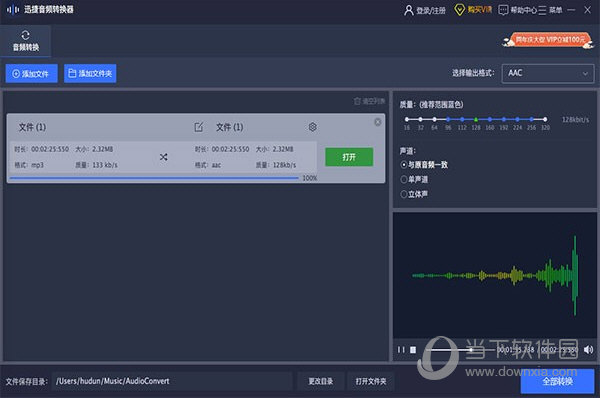Click the 迅捷音频转换器 app logo icon

(13, 10)
